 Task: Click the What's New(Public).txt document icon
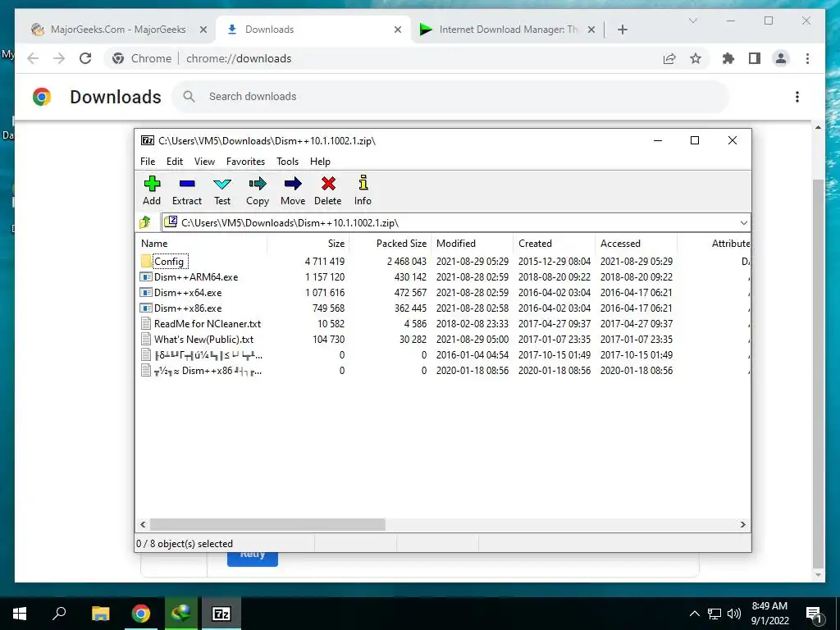pos(146,339)
